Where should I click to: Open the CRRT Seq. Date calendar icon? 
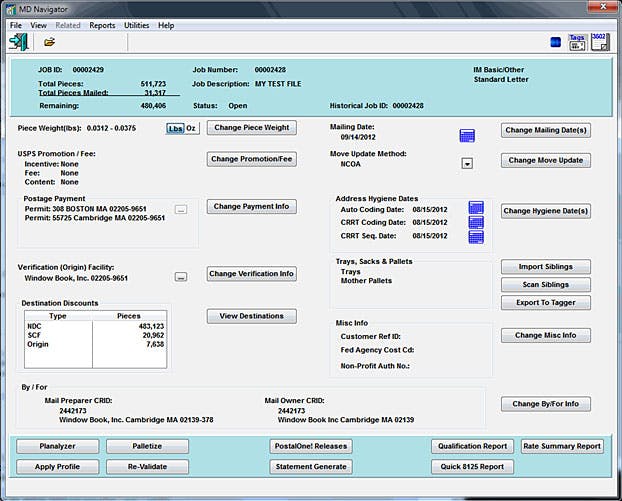[x=476, y=237]
